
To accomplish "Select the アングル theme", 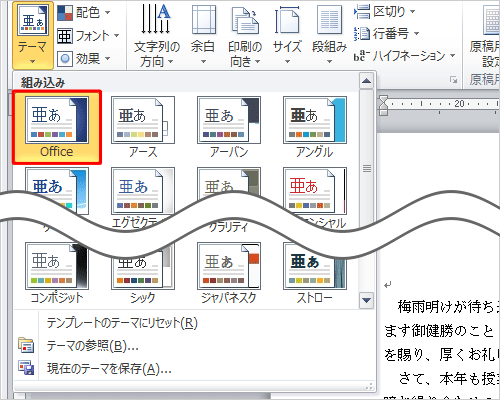I will [315, 127].
